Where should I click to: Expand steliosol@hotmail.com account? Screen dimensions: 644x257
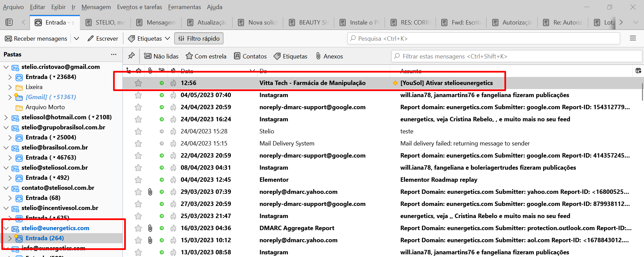point(6,117)
